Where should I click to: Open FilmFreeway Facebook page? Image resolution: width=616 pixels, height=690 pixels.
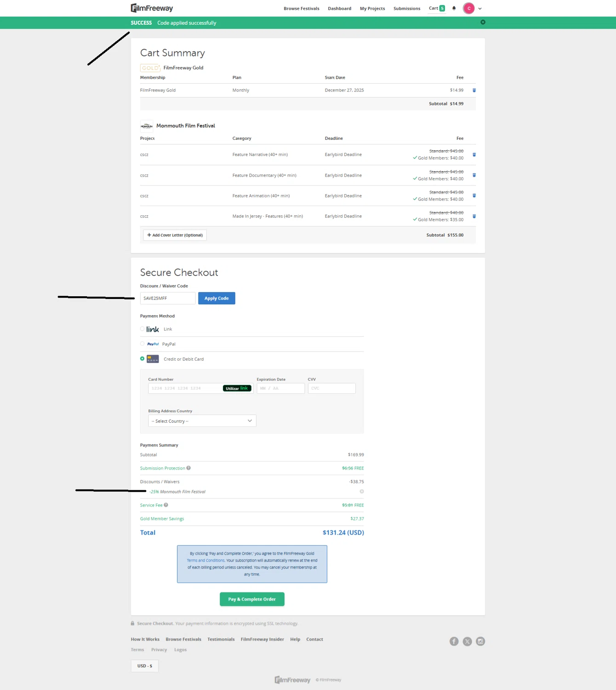click(454, 641)
